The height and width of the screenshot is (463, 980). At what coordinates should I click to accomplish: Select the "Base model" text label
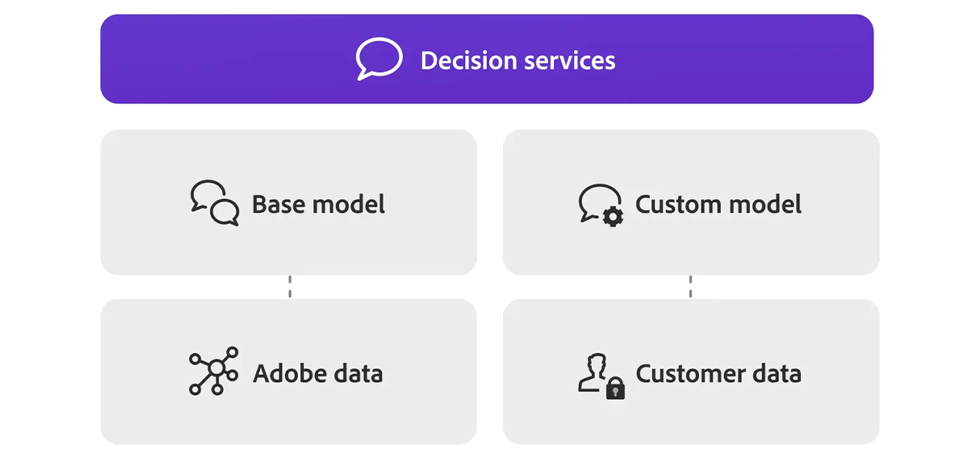[319, 204]
